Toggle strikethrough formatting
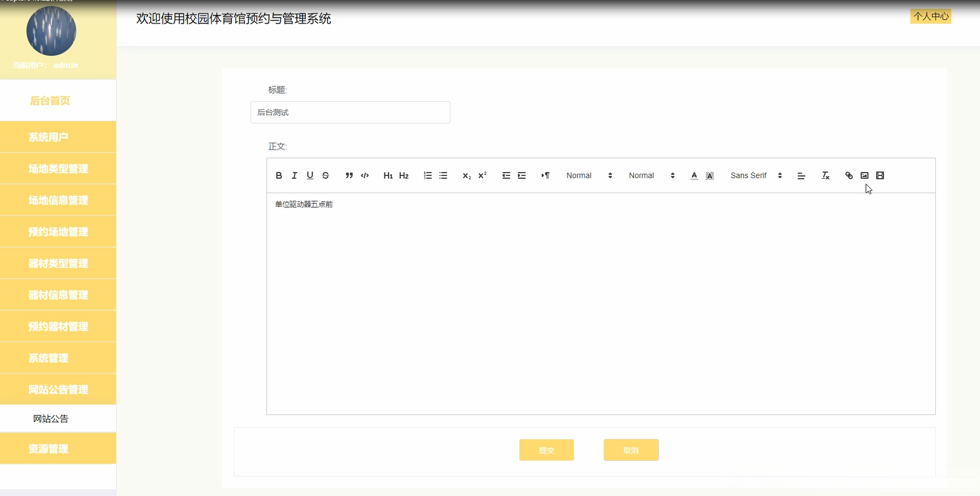980x496 pixels. 326,175
